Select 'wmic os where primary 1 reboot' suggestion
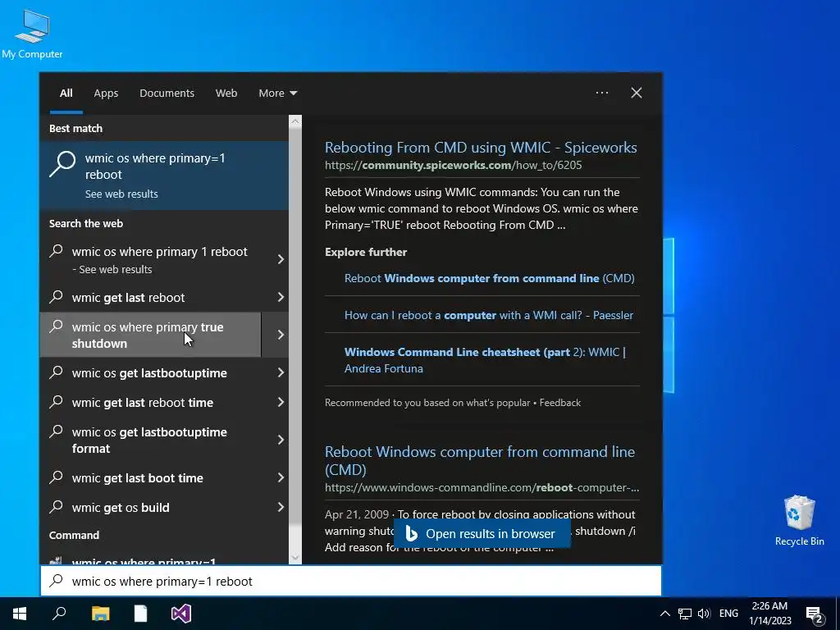The image size is (840, 630). coord(151,259)
